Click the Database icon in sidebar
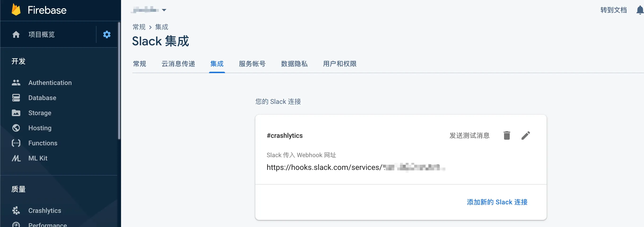The image size is (644, 227). [16, 98]
